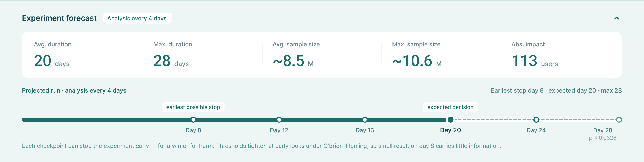The image size is (644, 162).
Task: Select the Day 24 checkpoint marker
Action: pos(536,120)
